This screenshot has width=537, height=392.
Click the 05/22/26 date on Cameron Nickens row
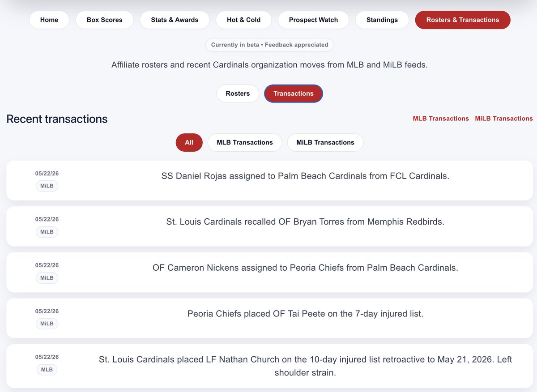pyautogui.click(x=47, y=265)
